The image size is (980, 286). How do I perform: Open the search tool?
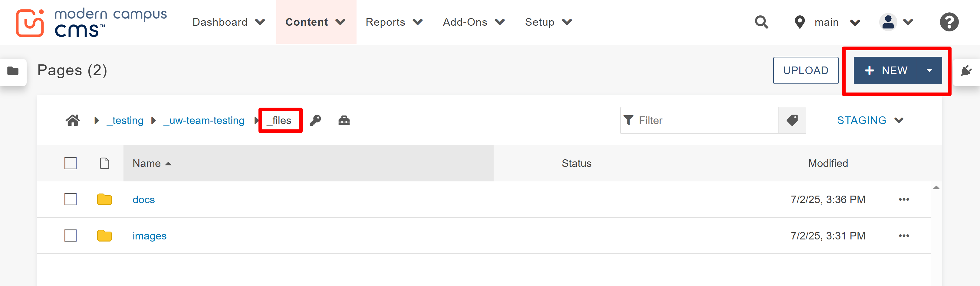point(761,22)
